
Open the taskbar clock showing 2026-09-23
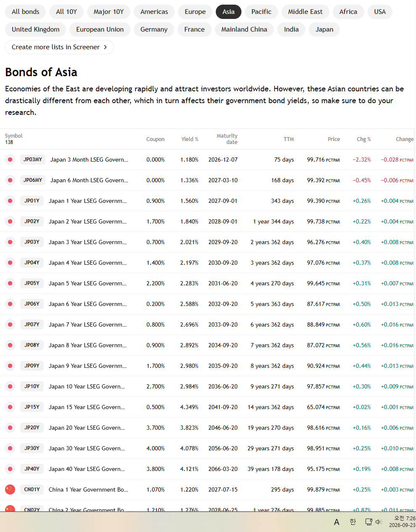click(x=402, y=522)
